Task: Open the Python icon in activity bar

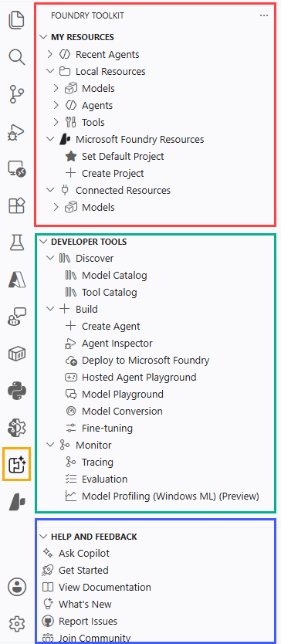Action: coord(17,391)
